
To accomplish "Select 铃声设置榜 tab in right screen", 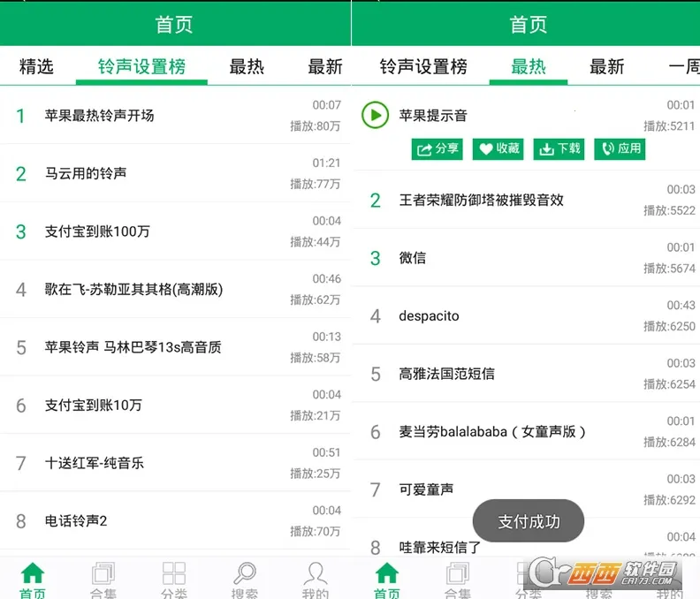I will (x=423, y=66).
